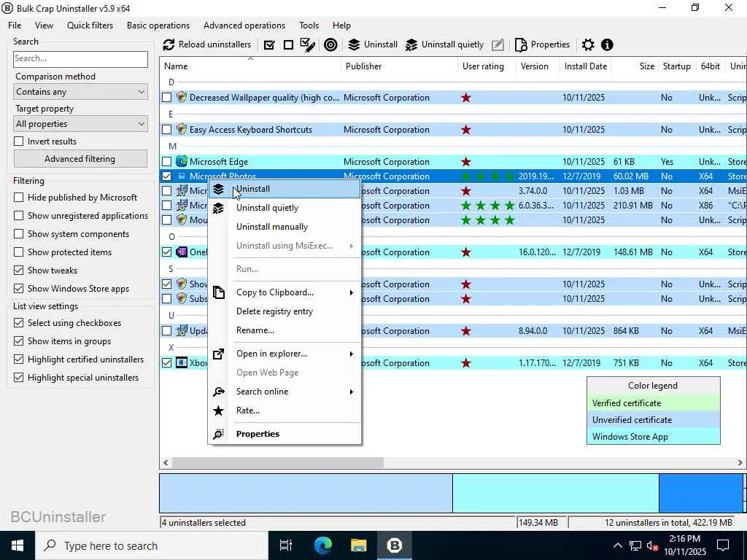Click the shield icon of Easy Access Keyboard Shortcuts
The height and width of the screenshot is (560, 747).
click(182, 130)
